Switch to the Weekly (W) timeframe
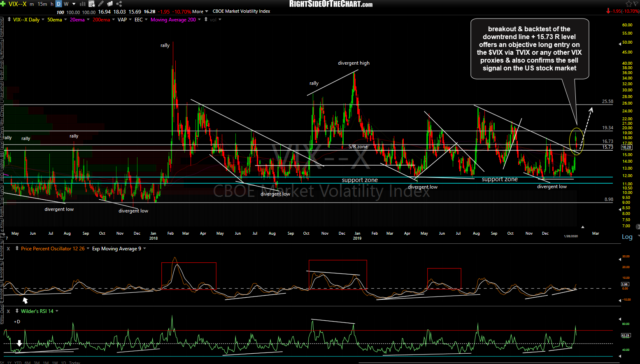The width and height of the screenshot is (640, 364). 65,4
